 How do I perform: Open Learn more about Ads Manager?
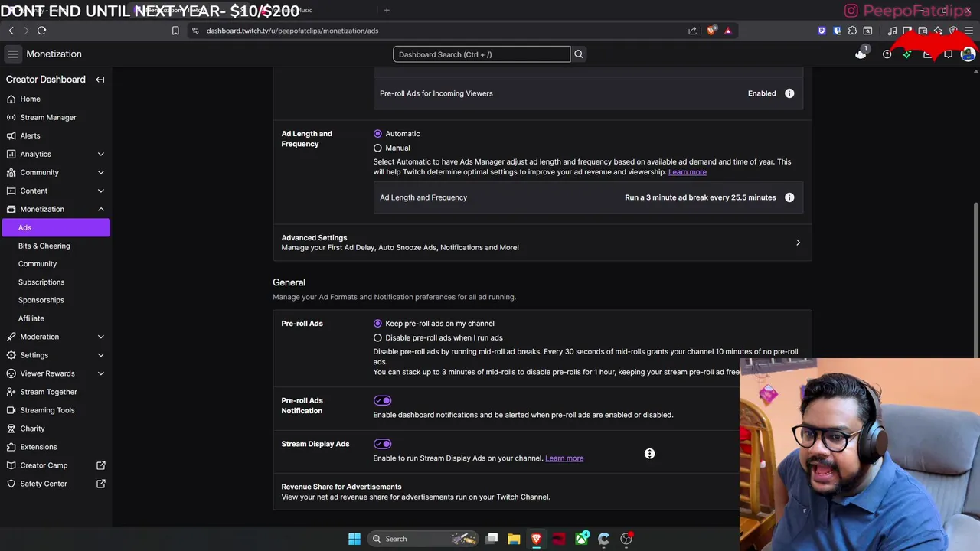coord(688,172)
